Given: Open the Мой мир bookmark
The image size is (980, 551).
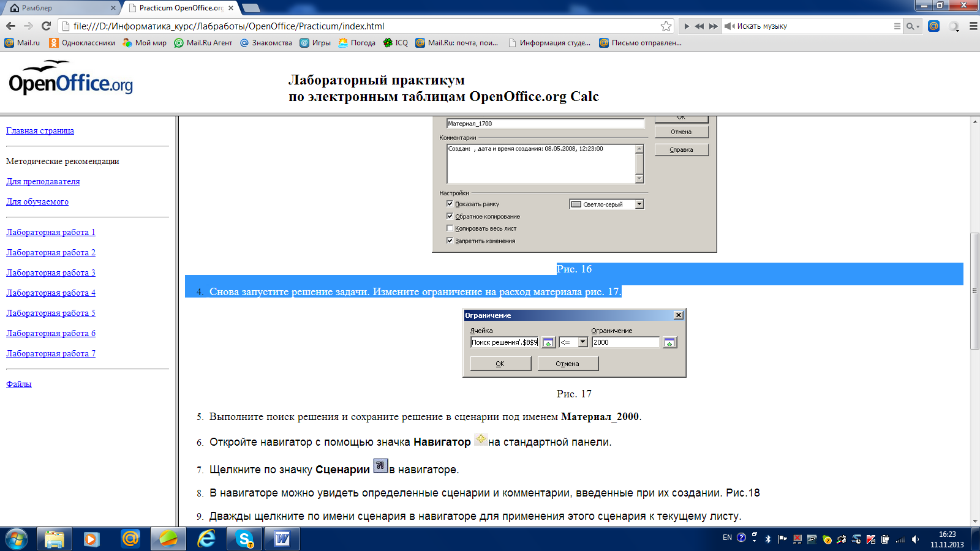Looking at the screenshot, I should coord(145,43).
